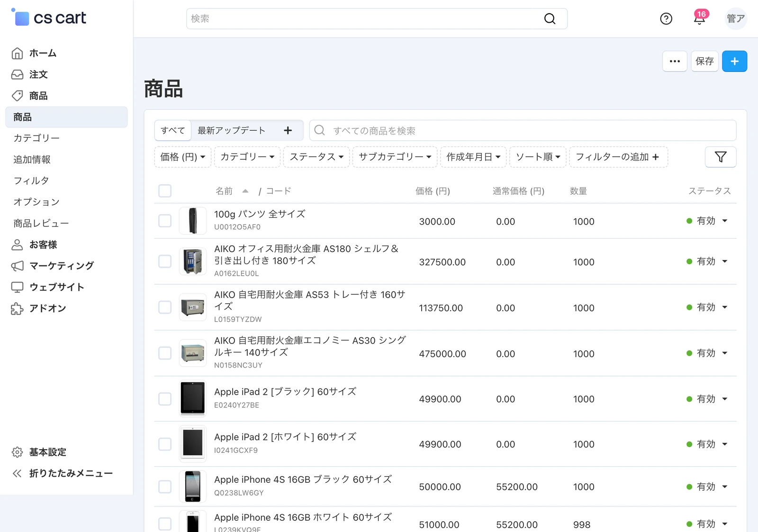Toggle the select-all checkbox in table header
Image resolution: width=758 pixels, height=532 pixels.
pos(165,191)
